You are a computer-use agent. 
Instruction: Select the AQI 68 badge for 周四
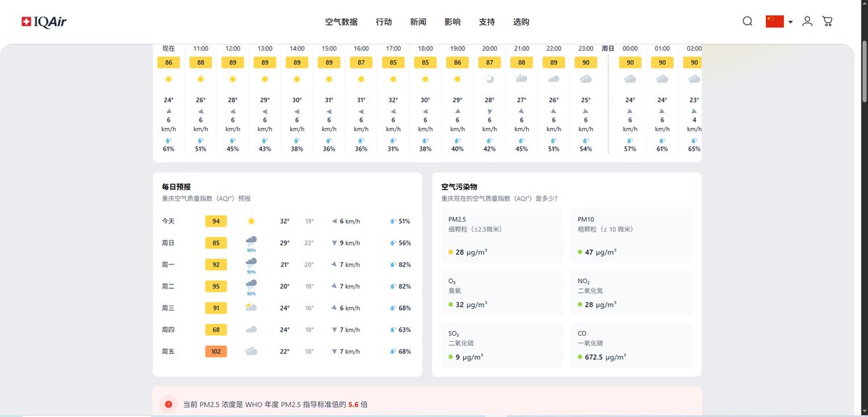[216, 329]
